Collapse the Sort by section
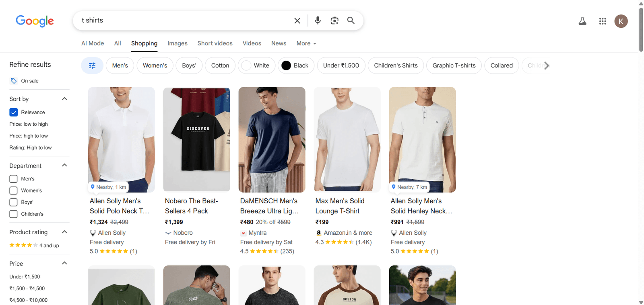Screen dimensions: 644x305 64,99
